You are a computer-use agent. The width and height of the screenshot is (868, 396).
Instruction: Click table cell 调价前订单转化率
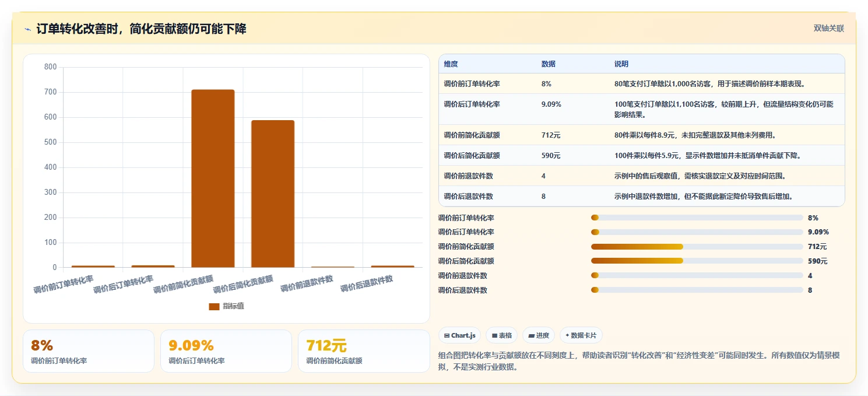pyautogui.click(x=472, y=84)
